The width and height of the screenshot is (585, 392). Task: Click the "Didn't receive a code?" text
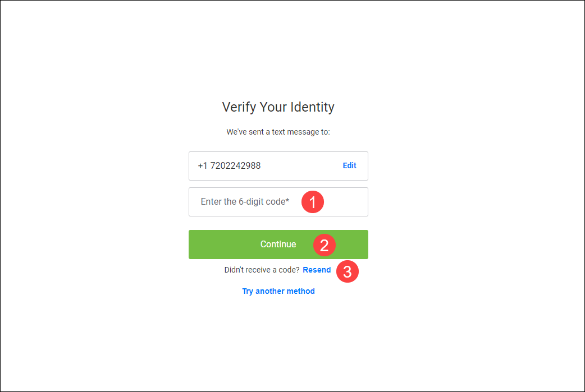click(262, 270)
